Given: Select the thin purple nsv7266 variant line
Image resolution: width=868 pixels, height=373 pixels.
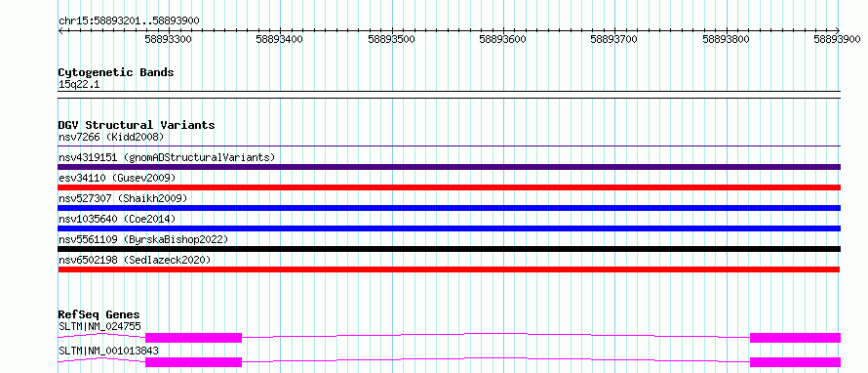Looking at the screenshot, I should (450, 146).
